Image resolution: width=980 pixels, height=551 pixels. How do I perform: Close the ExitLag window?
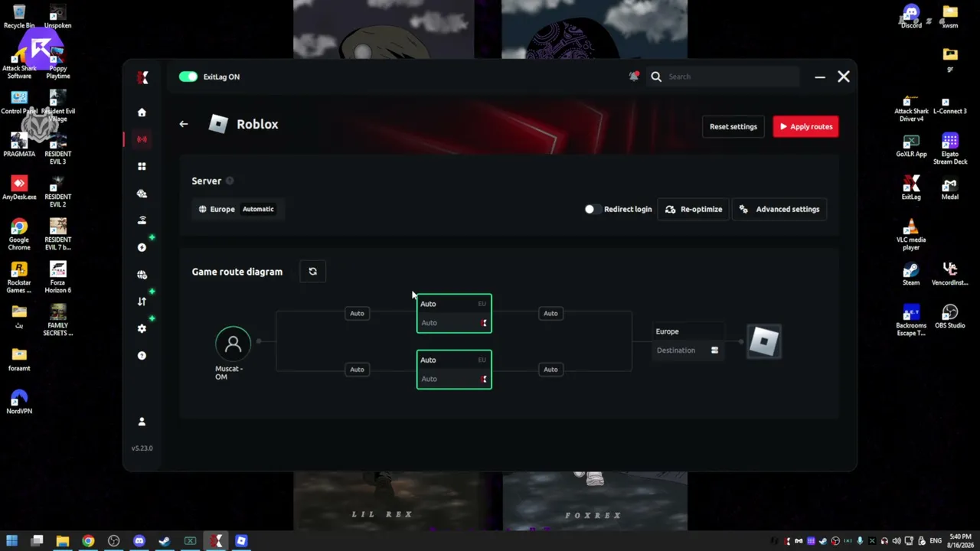(844, 77)
